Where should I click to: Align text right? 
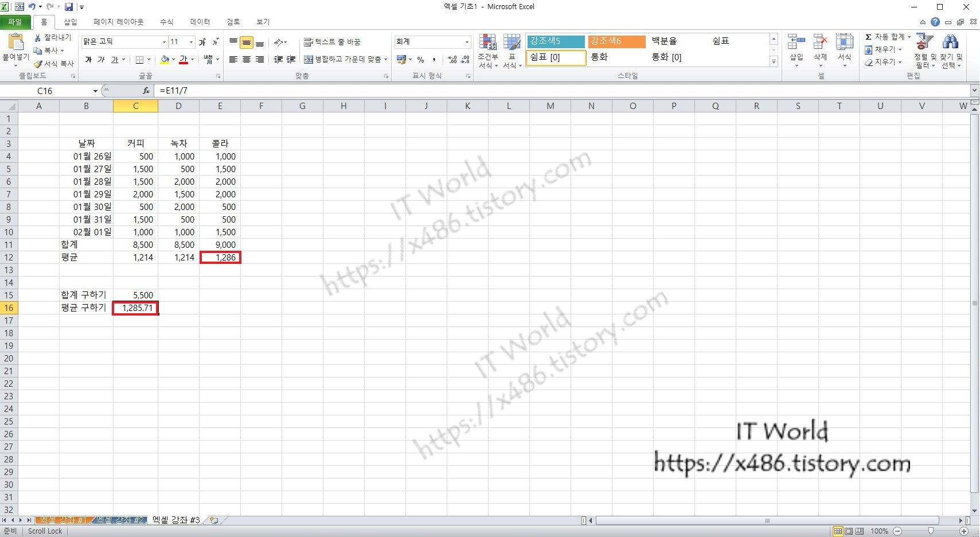pyautogui.click(x=260, y=60)
